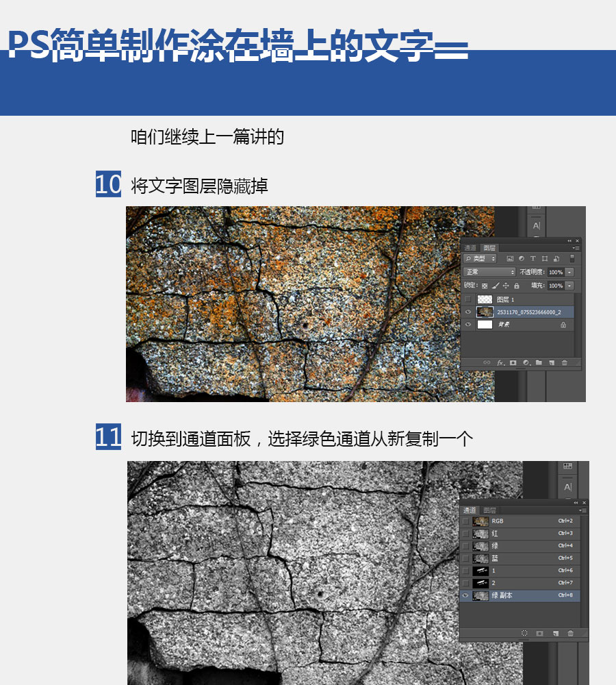
Task: Hide the 2531170_075523666000_2 layer
Action: [x=467, y=311]
